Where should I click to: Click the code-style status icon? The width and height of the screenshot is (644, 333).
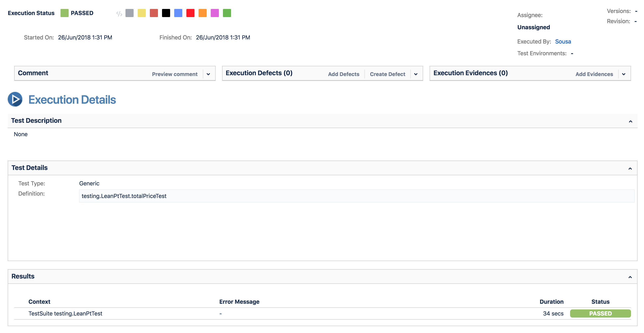pos(119,14)
